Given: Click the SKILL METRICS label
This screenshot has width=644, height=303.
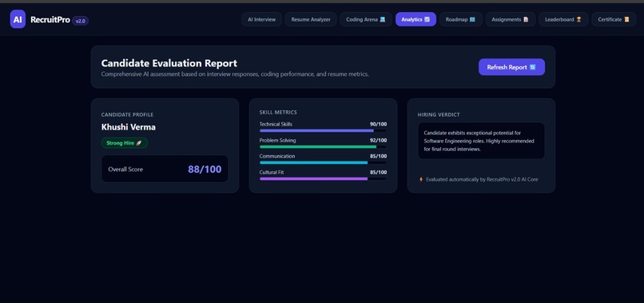Looking at the screenshot, I should tap(278, 112).
